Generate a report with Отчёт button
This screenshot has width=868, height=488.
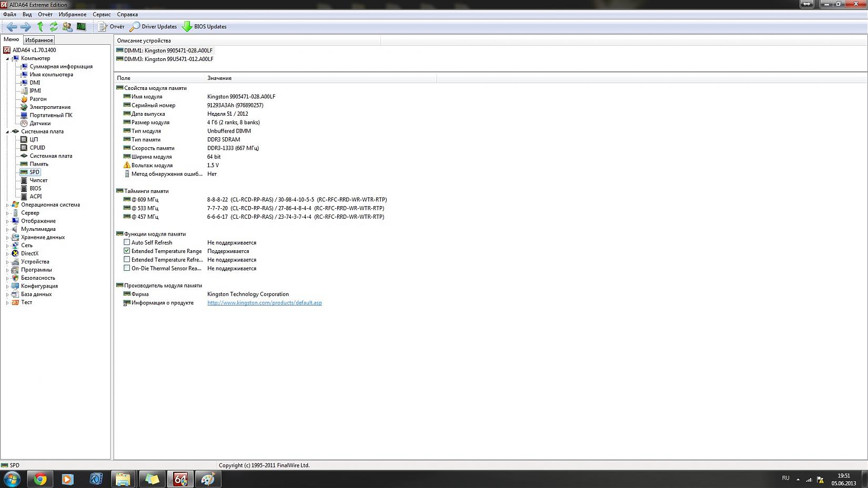[x=112, y=26]
